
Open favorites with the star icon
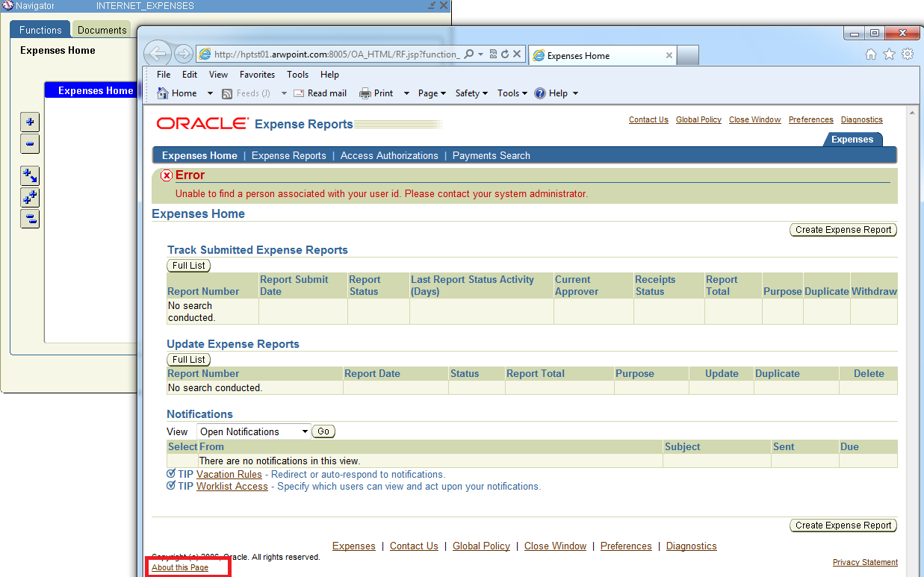coord(889,54)
